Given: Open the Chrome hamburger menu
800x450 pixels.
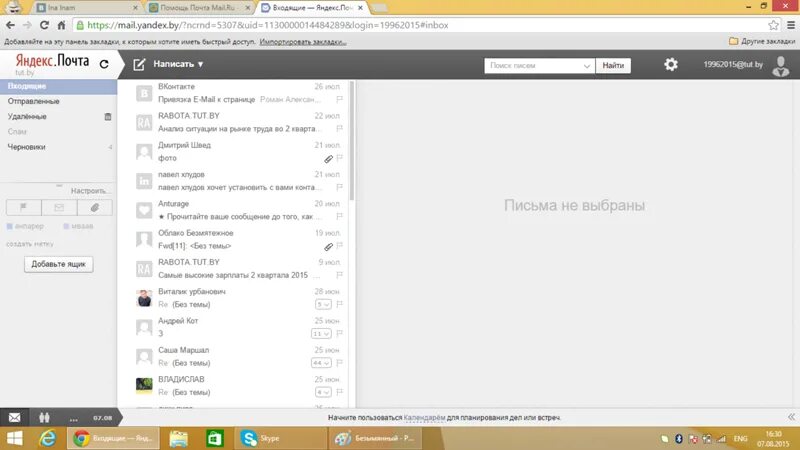Looking at the screenshot, I should 791,25.
